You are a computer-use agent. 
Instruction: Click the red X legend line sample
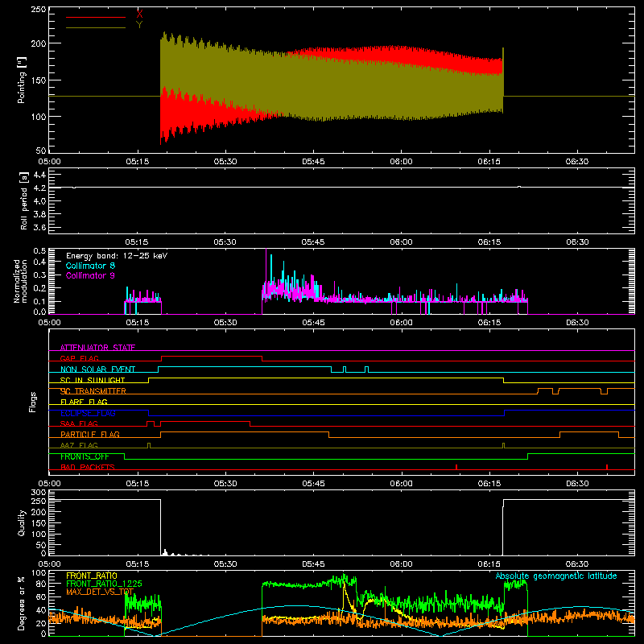tap(96, 17)
